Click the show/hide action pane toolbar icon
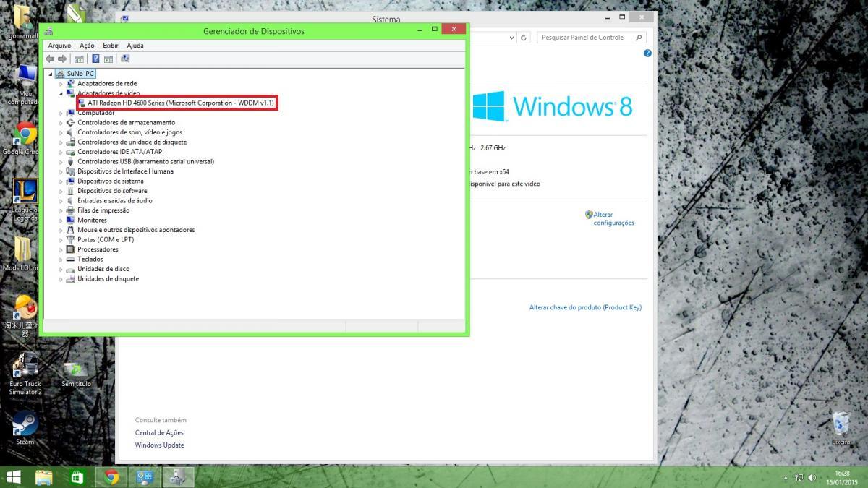 [109, 59]
